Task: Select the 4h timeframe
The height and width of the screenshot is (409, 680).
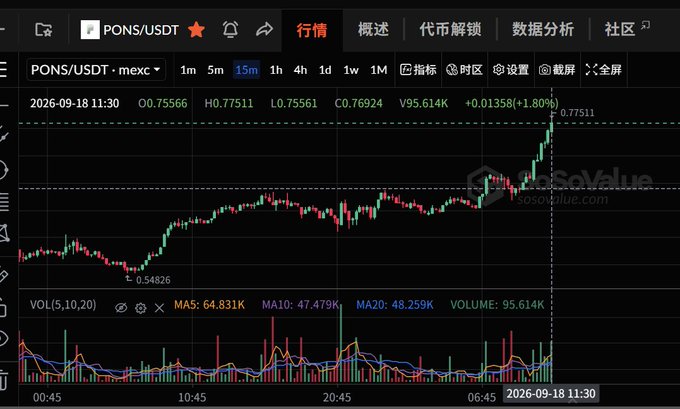Action: coord(300,70)
